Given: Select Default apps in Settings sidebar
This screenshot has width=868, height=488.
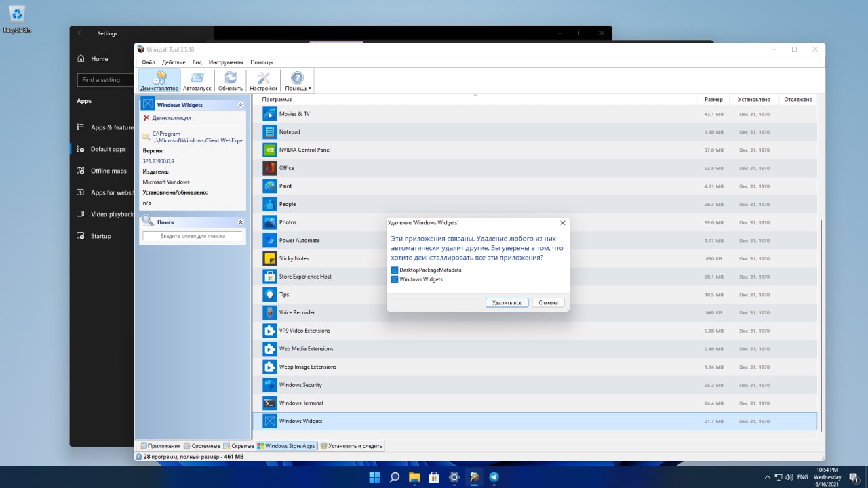Looking at the screenshot, I should [102, 149].
